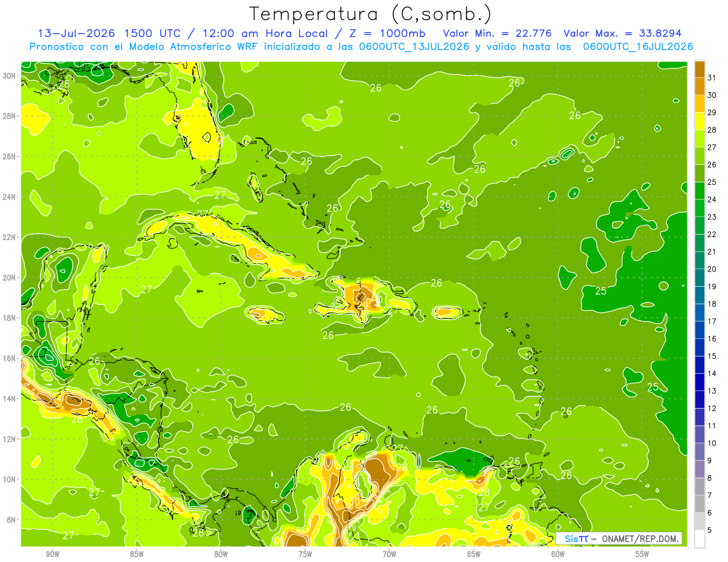728x562 pixels.
Task: Click the 65W longitude axis label
Action: 474,555
